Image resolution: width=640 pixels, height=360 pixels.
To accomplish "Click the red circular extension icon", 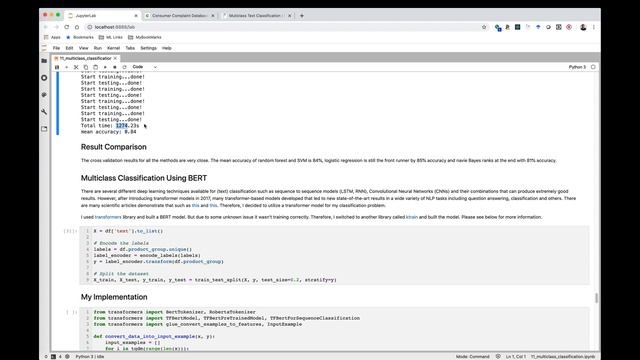I will point(569,27).
